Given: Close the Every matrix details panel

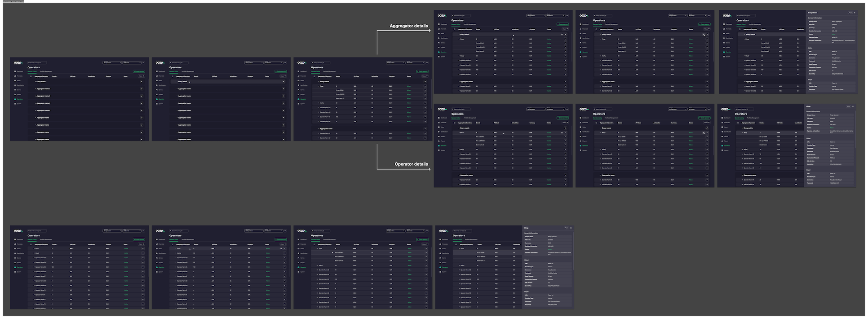Looking at the screenshot, I should point(855,13).
